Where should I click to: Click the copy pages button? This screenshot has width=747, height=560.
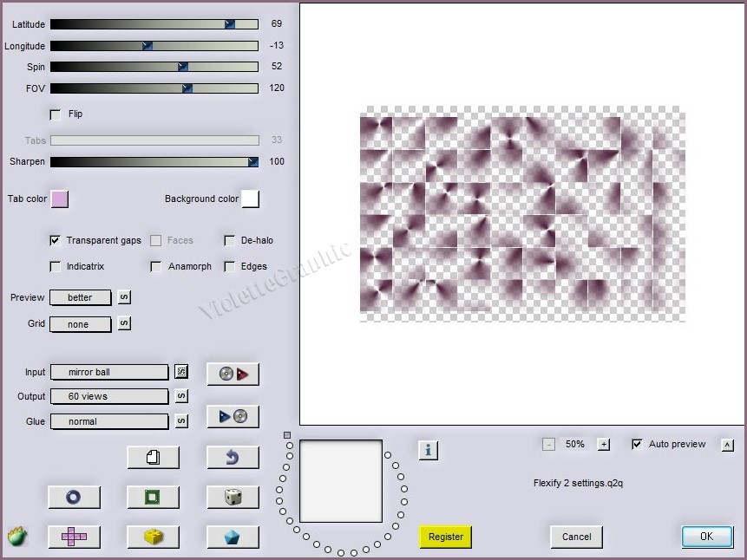153,457
